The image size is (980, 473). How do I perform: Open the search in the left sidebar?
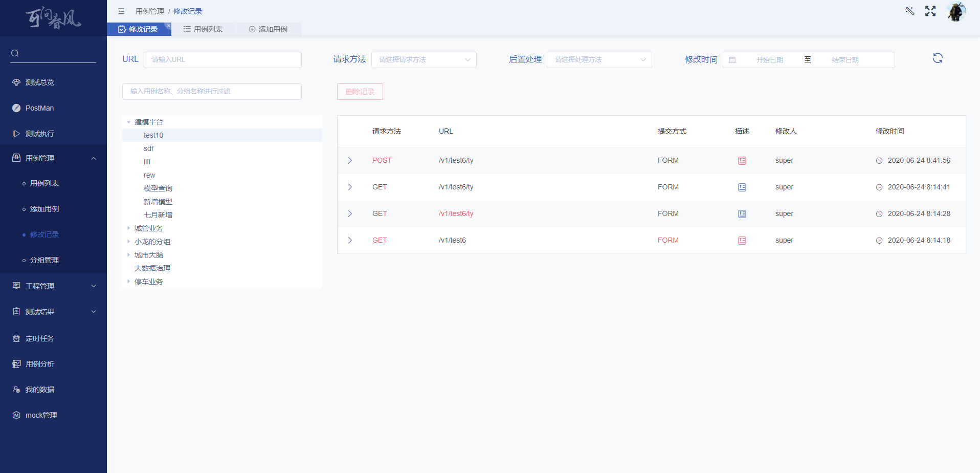coord(15,53)
